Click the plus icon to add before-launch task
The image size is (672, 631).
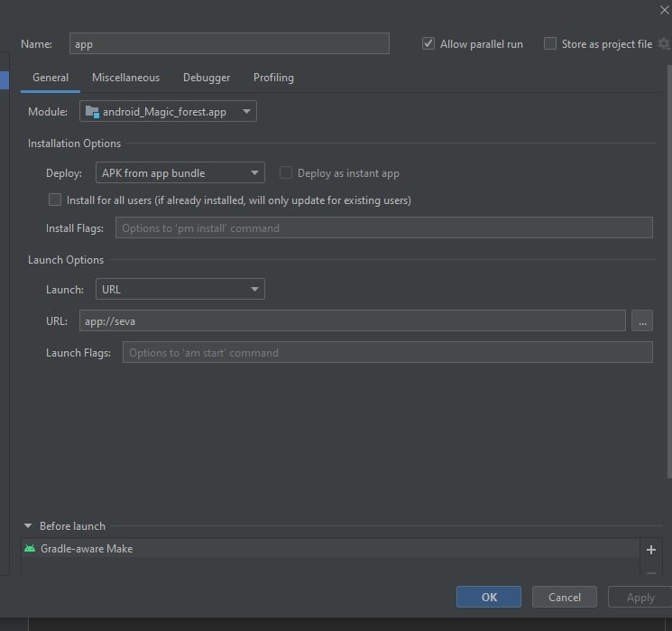coord(651,550)
